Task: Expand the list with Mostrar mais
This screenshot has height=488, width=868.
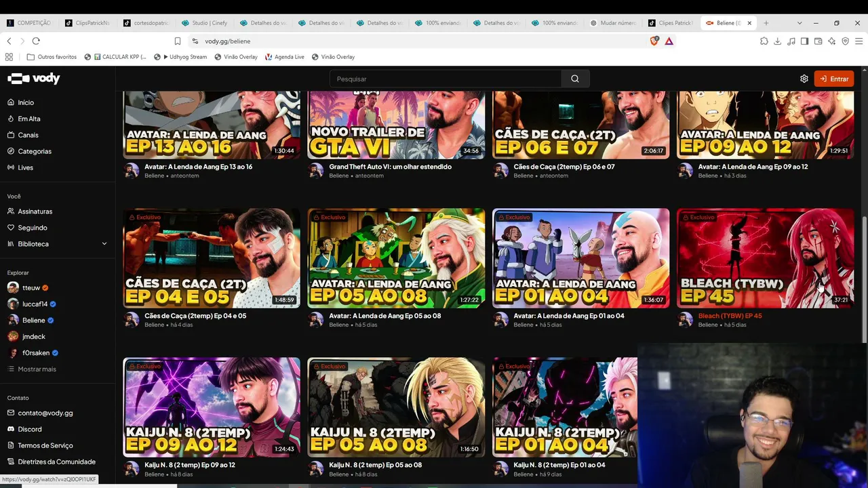Action: tap(32, 369)
